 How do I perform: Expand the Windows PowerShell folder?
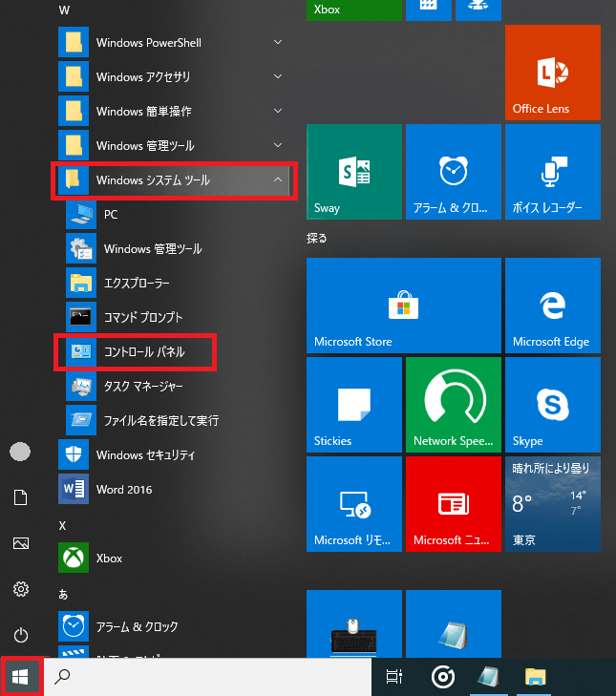click(174, 43)
